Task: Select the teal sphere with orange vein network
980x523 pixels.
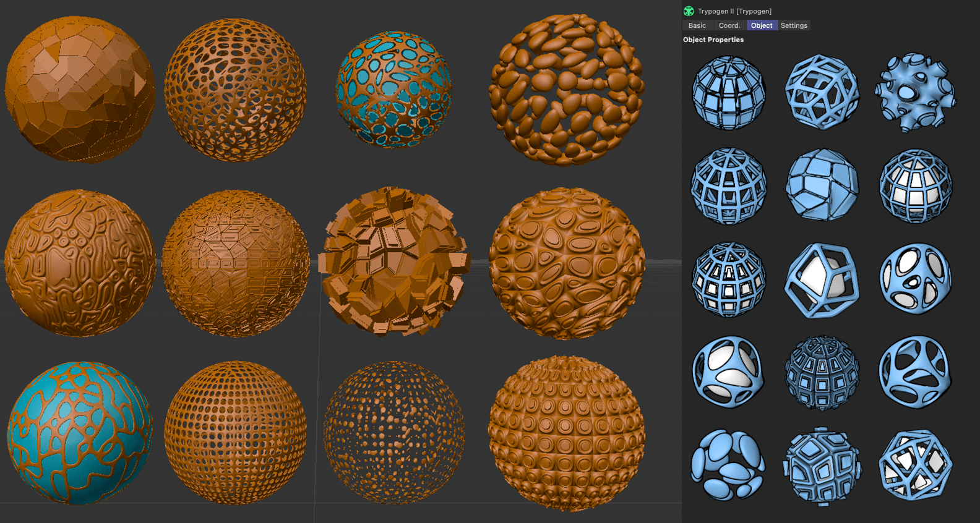Action: [80, 433]
